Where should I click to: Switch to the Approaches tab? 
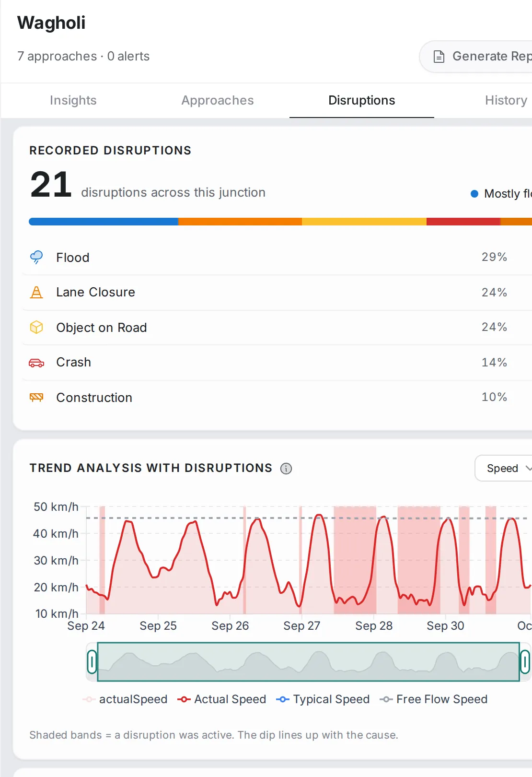coord(218,100)
